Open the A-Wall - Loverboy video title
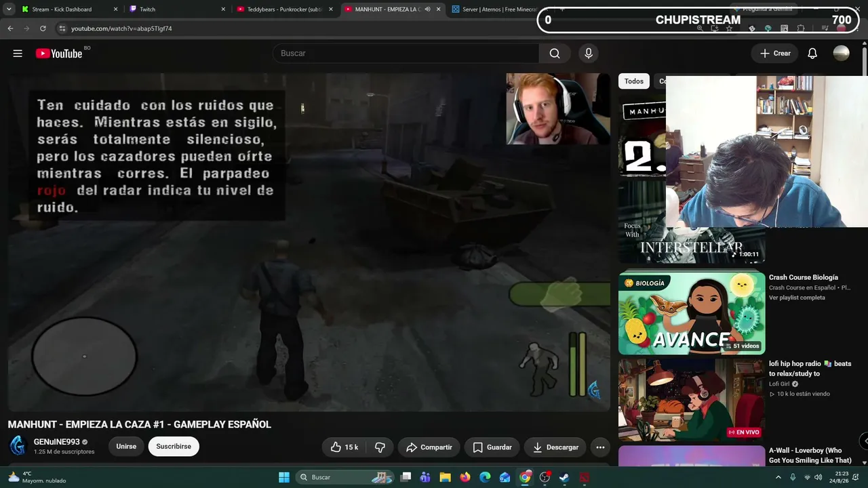Image resolution: width=868 pixels, height=488 pixels. tap(810, 455)
